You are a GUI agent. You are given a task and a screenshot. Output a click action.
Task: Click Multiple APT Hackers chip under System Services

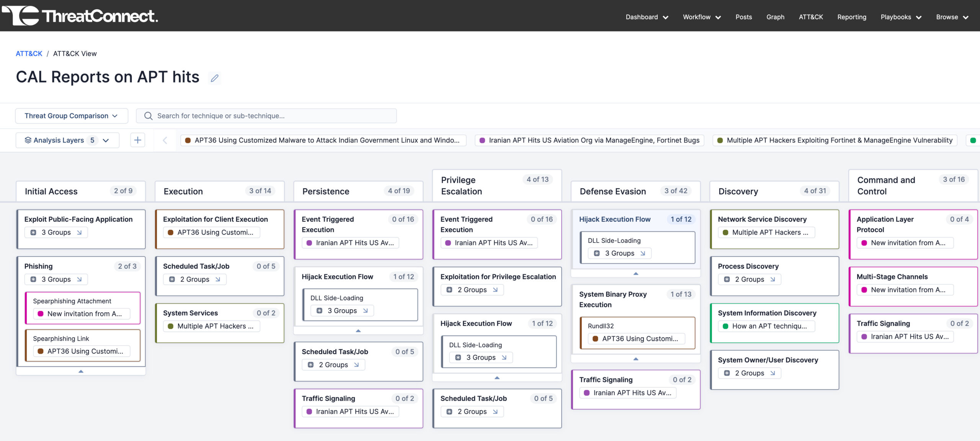coord(212,326)
